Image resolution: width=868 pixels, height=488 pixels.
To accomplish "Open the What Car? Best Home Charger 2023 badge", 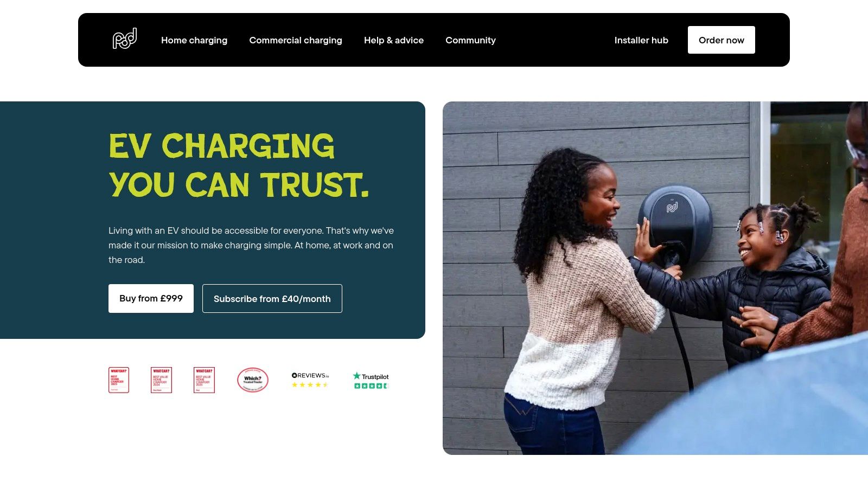I will 119,380.
